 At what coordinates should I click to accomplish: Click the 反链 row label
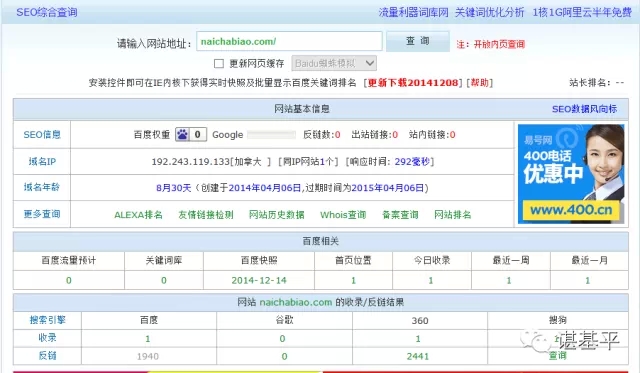coord(47,356)
